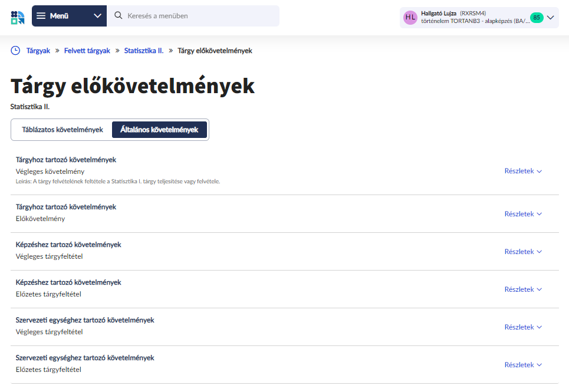Click the Statisztika II. subtitle under heading
This screenshot has height=392, width=569.
tap(29, 107)
